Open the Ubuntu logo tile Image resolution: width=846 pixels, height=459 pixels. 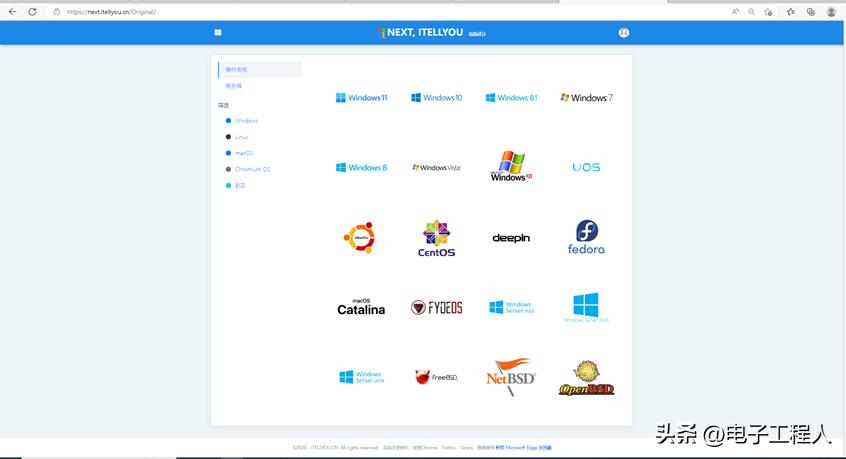[x=360, y=237]
